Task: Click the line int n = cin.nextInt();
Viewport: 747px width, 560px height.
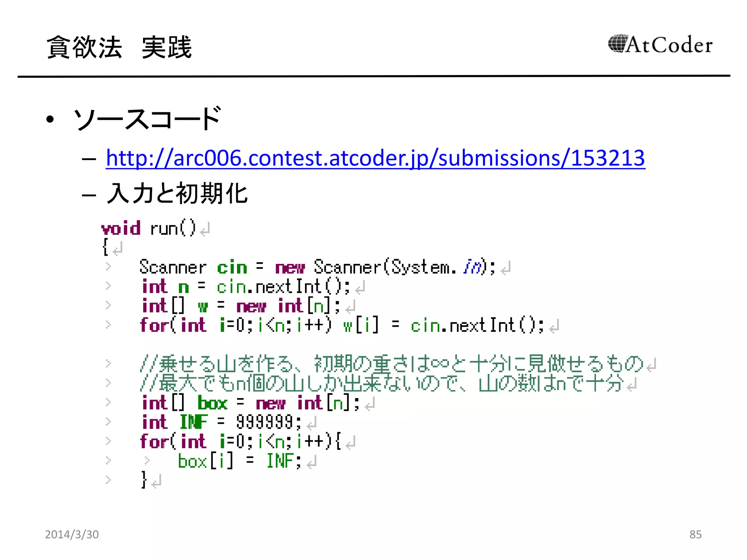Action: point(246,286)
